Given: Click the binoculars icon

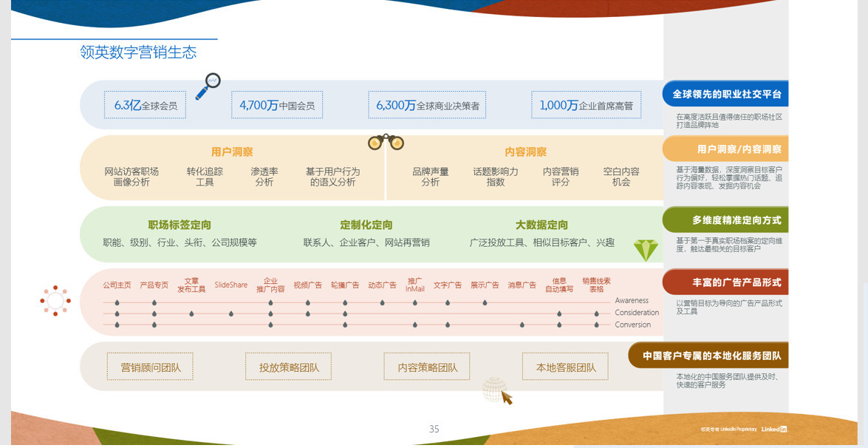Looking at the screenshot, I should point(386,142).
